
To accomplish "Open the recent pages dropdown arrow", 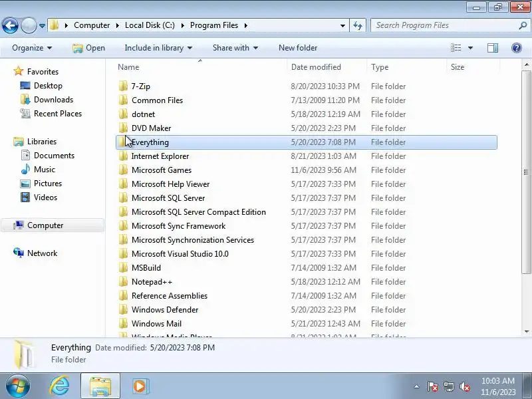I will pos(42,25).
